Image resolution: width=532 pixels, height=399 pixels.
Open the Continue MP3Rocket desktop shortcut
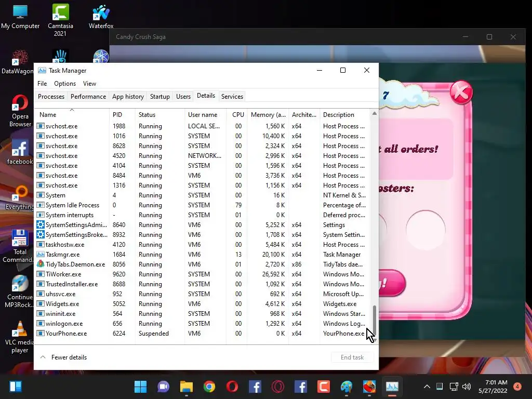click(20, 291)
